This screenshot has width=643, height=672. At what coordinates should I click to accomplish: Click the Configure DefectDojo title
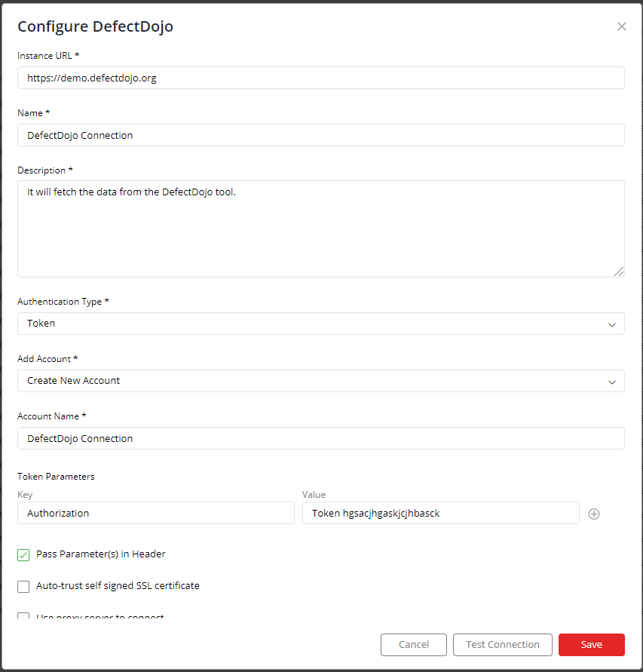[95, 26]
